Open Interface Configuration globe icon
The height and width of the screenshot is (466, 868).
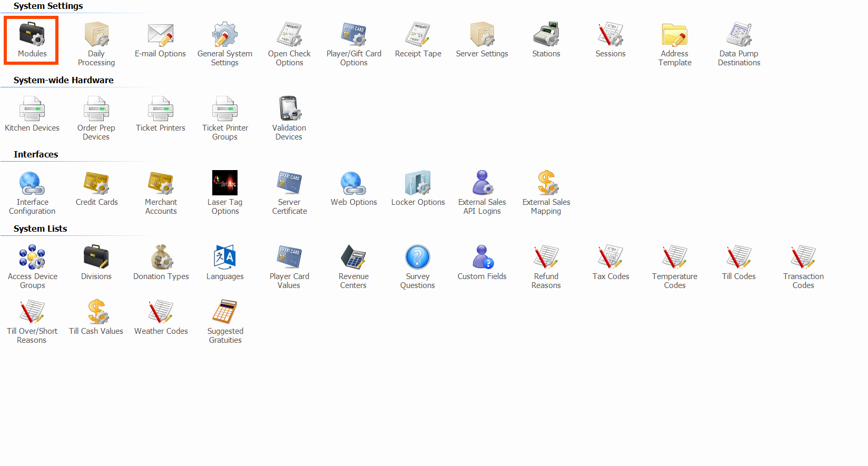[32, 183]
